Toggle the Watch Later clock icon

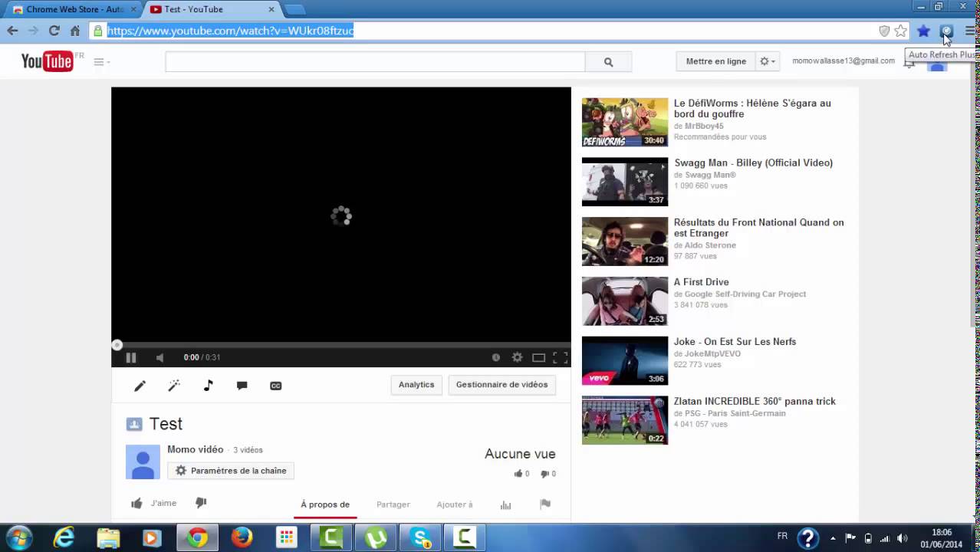[x=495, y=357]
